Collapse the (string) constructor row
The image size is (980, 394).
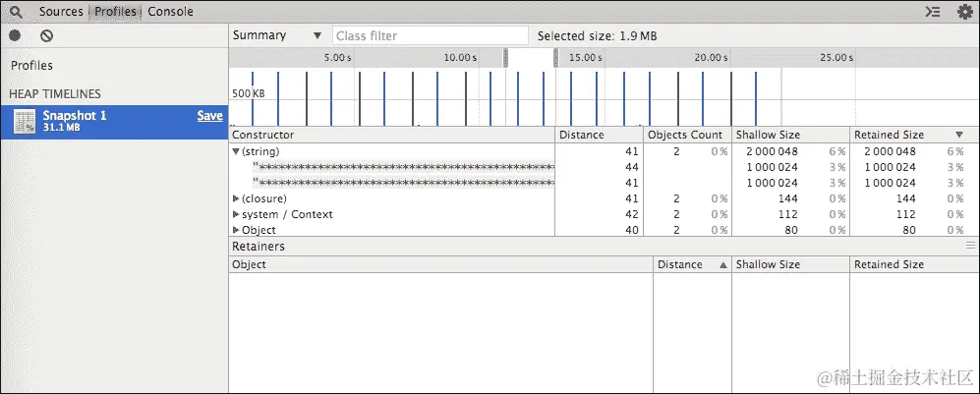coord(236,151)
